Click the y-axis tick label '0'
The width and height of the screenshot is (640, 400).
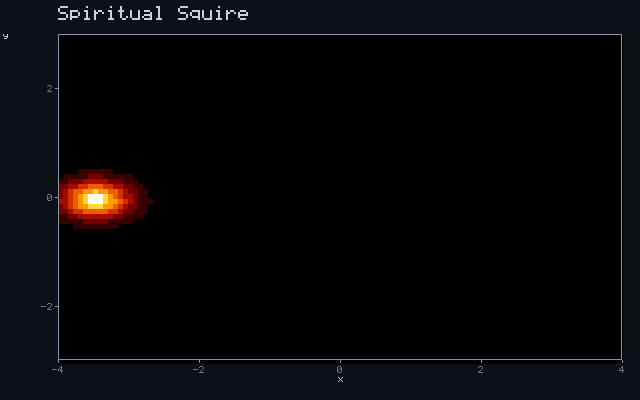click(x=50, y=198)
